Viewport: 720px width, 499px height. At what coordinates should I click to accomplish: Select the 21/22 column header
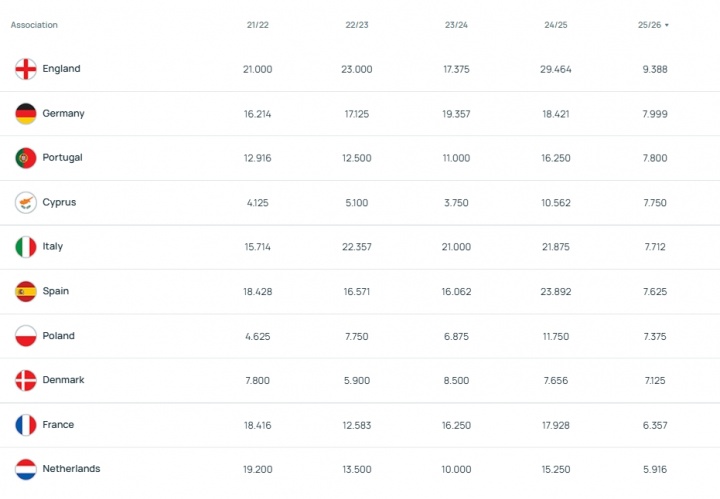pos(257,25)
